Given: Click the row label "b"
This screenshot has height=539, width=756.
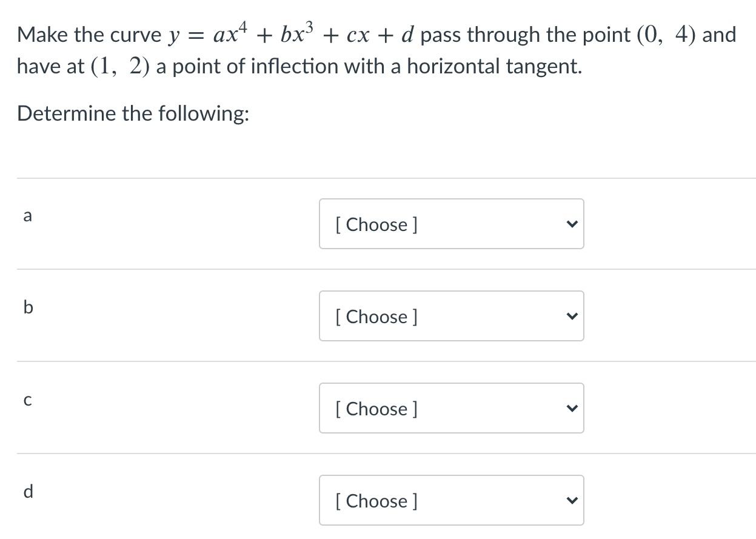Looking at the screenshot, I should coord(28,307).
